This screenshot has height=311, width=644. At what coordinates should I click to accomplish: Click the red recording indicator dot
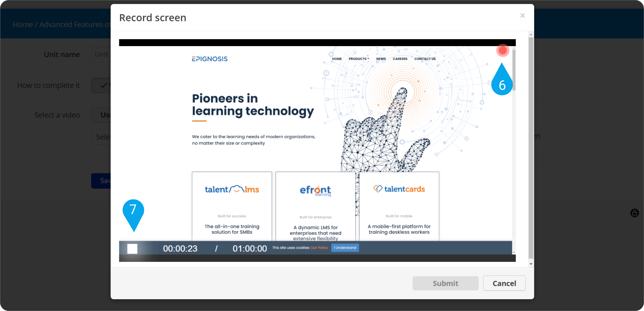point(502,50)
